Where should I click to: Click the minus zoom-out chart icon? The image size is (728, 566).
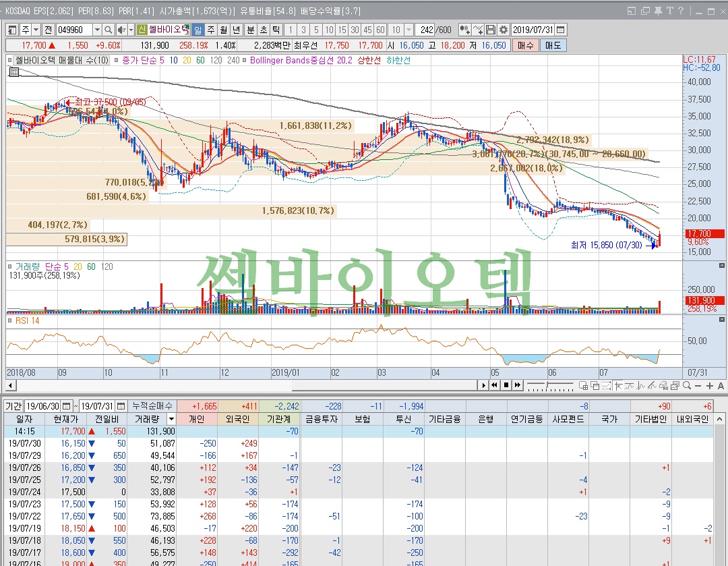pyautogui.click(x=698, y=386)
